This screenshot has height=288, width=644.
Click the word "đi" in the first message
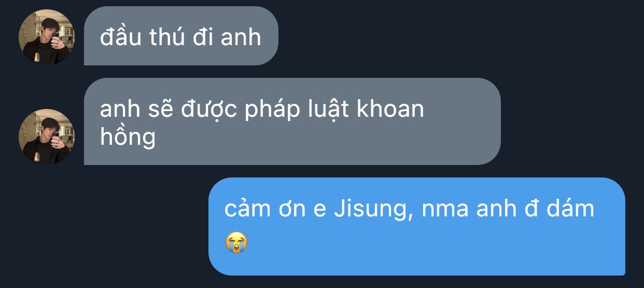203,37
